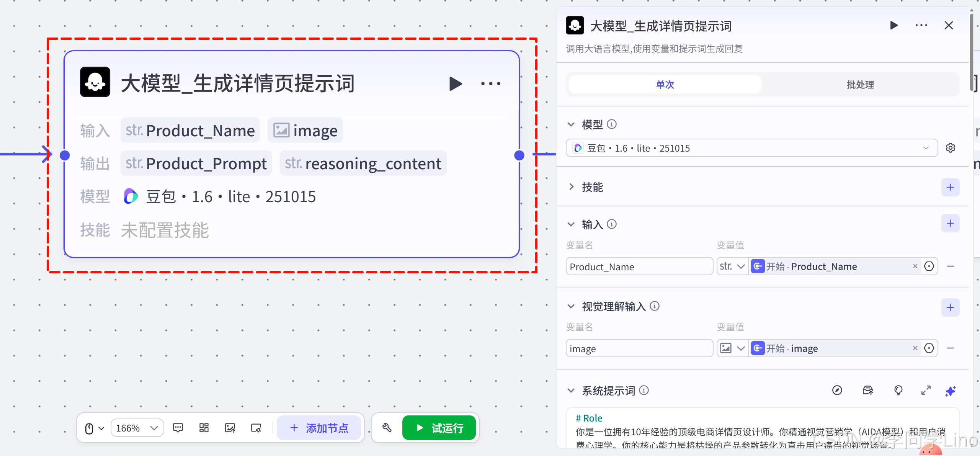
Task: Click the AI sparkle icon for the system prompt
Action: (x=950, y=391)
